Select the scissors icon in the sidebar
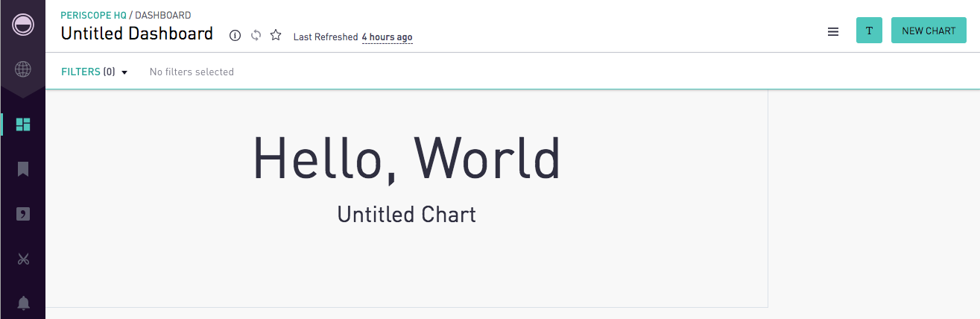The image size is (980, 319). (x=23, y=259)
